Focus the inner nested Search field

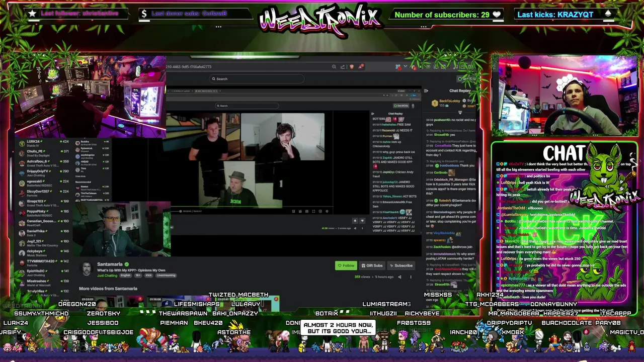coord(247,106)
